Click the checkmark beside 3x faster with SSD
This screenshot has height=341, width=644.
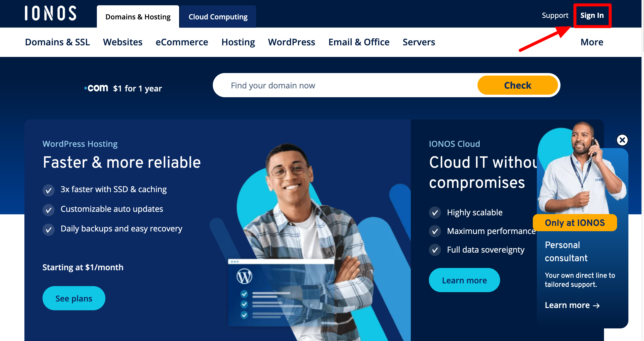(49, 190)
